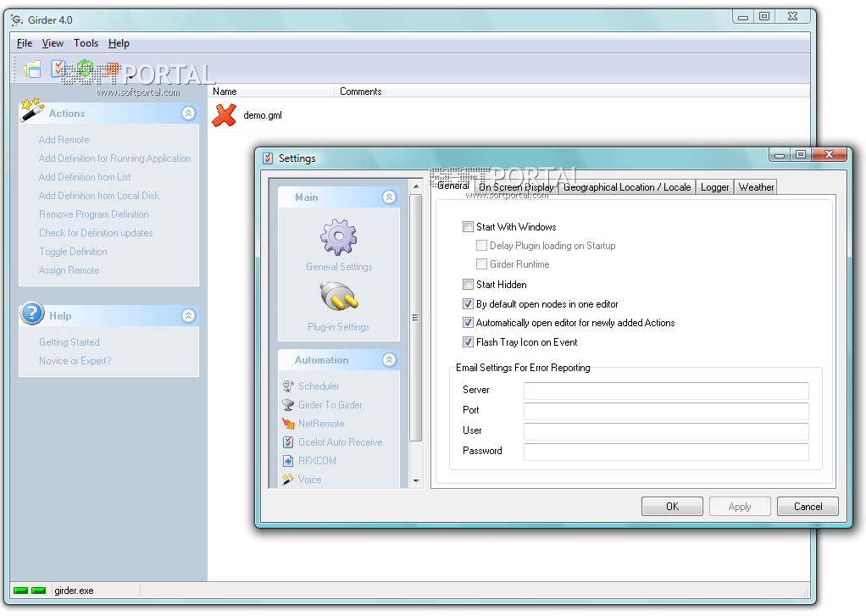Select the Scheduler icon in Automation
Screen dimensions: 866x616
(288, 386)
